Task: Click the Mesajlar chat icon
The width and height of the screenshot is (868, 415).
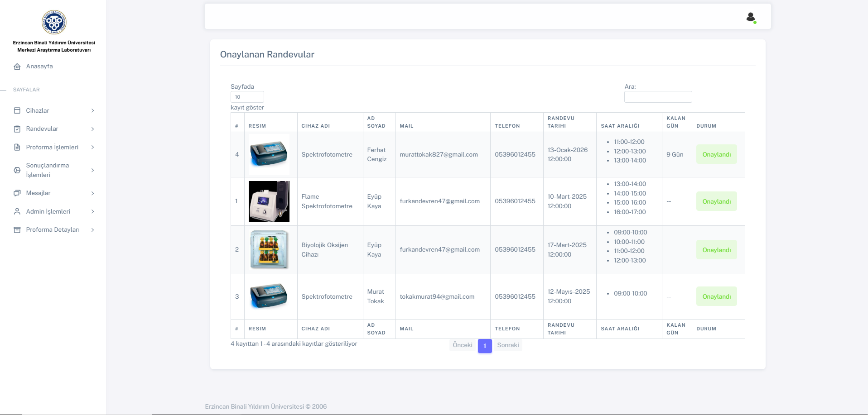Action: pos(17,193)
